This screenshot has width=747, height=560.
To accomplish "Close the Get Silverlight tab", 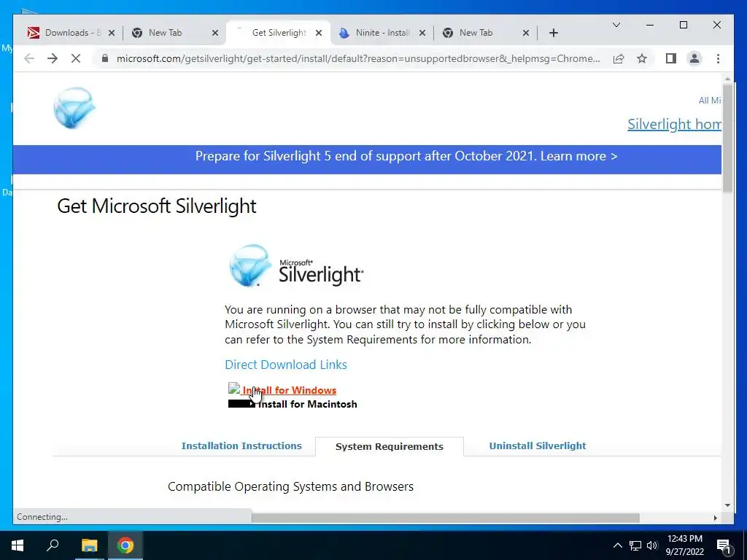I will (319, 33).
